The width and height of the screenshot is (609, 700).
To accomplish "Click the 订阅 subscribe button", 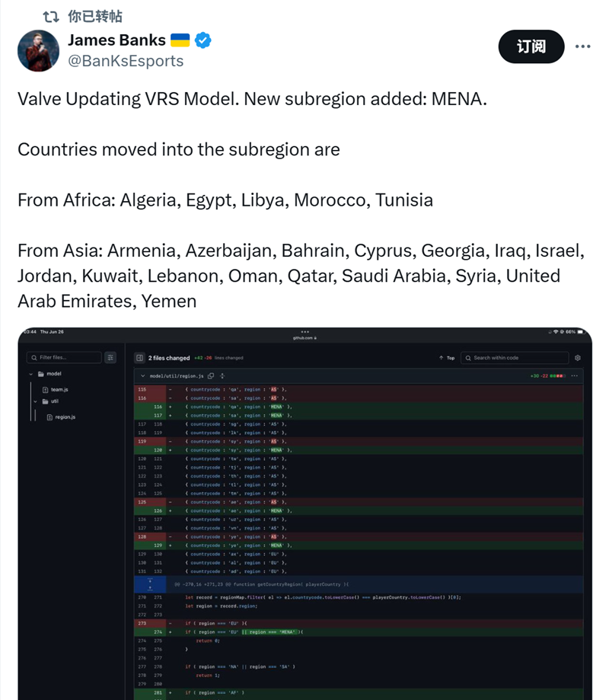I will click(531, 46).
